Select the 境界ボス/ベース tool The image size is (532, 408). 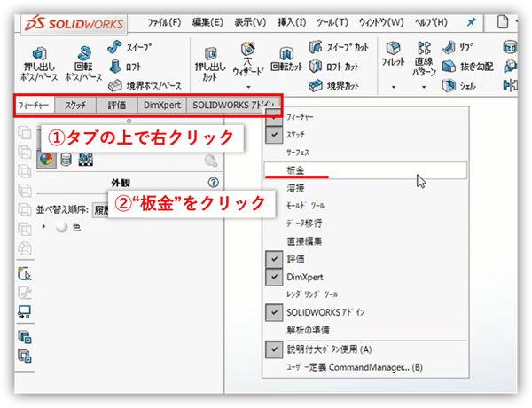coord(145,85)
